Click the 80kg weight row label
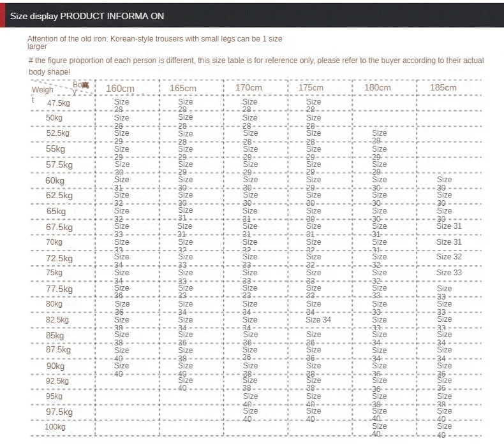504x448 pixels. (54, 303)
